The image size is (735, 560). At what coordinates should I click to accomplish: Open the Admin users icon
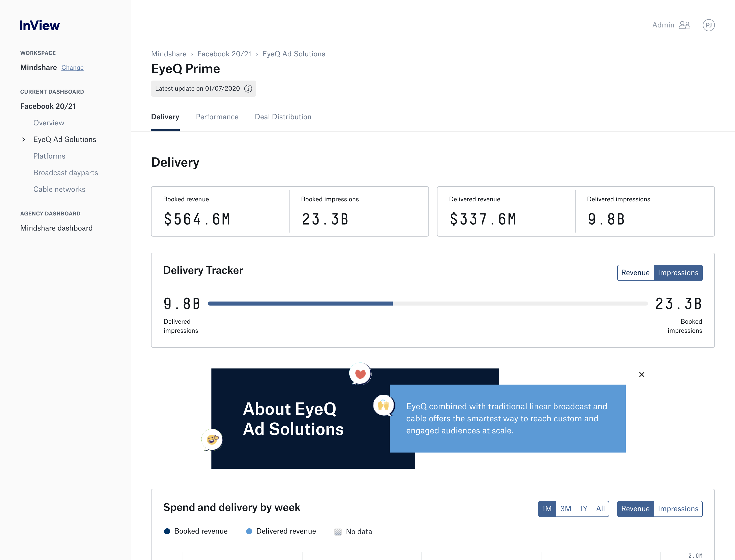pos(684,25)
